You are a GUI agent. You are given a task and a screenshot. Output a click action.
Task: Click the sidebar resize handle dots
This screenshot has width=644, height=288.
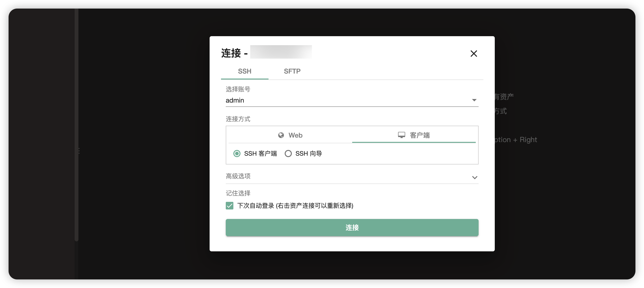[79, 151]
